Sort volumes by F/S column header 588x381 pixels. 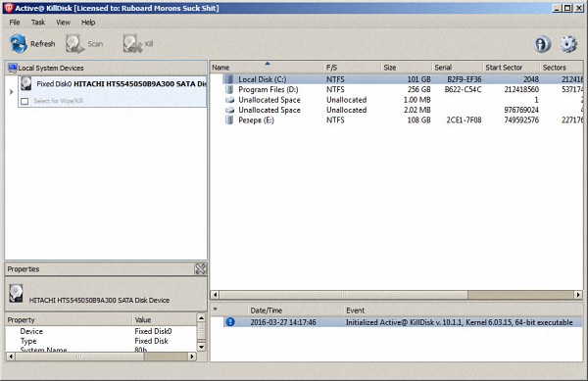coord(353,68)
